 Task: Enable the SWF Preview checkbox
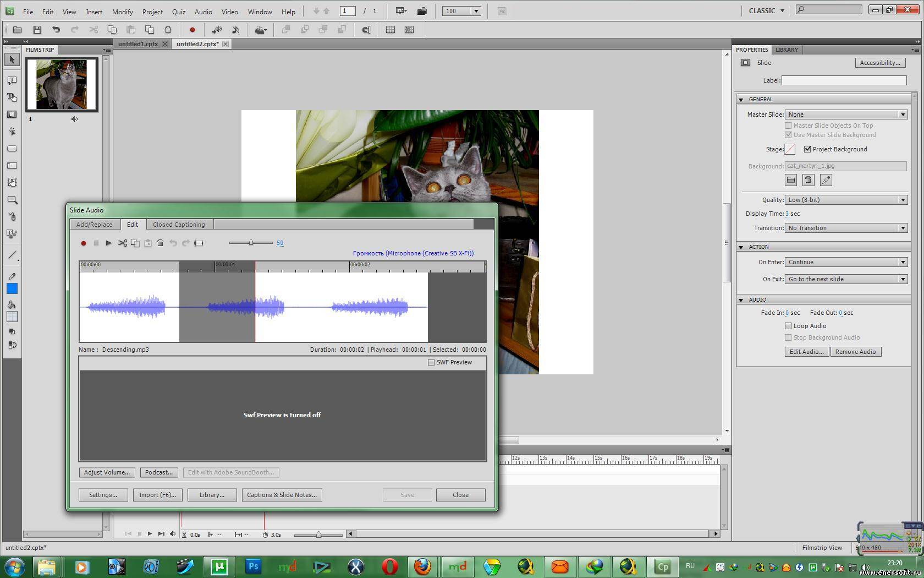tap(431, 362)
